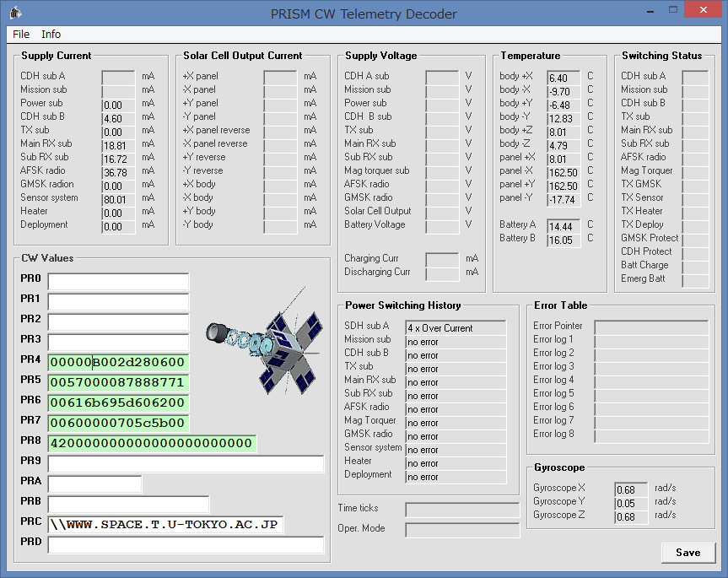Click the PR0 input field
The image size is (728, 578).
(x=118, y=281)
